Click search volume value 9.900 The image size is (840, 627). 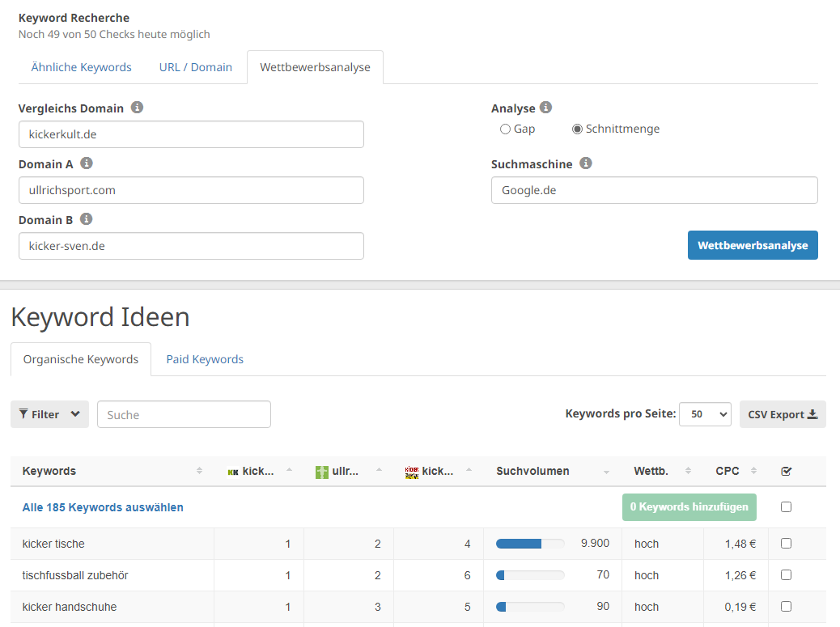click(x=595, y=544)
